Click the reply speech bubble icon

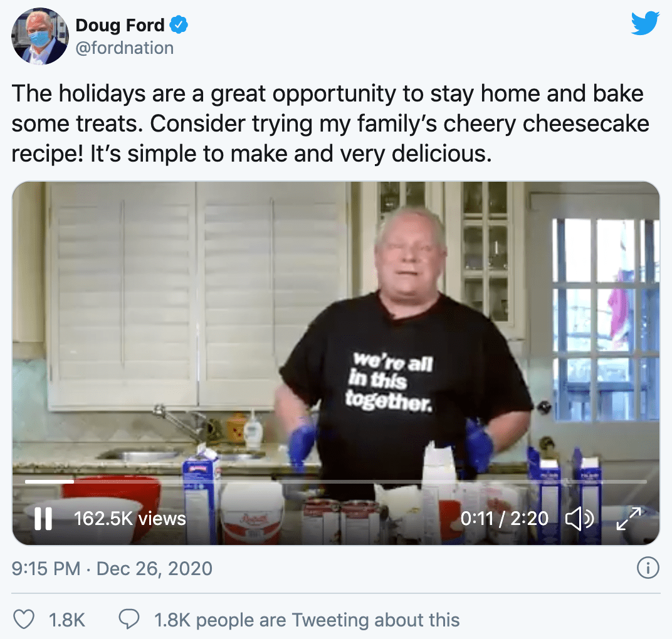(129, 620)
